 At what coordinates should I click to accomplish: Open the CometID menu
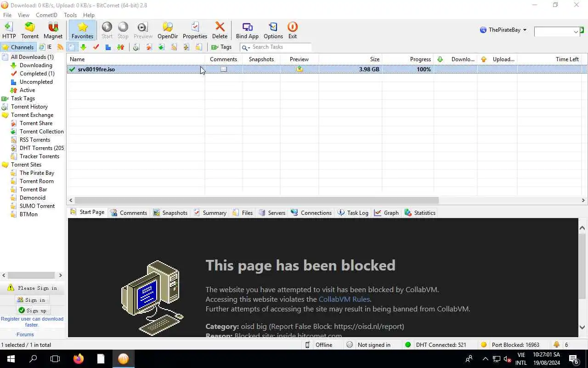pyautogui.click(x=46, y=15)
